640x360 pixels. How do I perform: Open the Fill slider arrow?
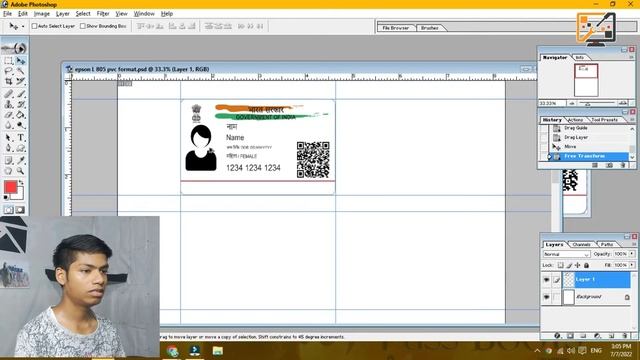point(632,265)
